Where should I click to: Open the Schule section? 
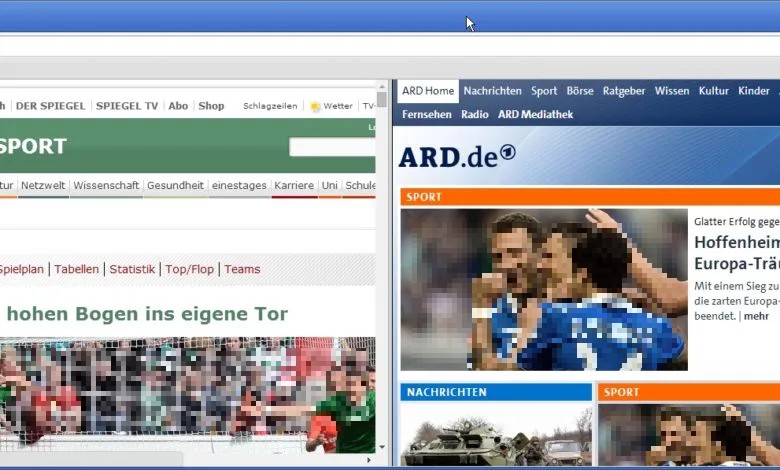click(x=360, y=186)
